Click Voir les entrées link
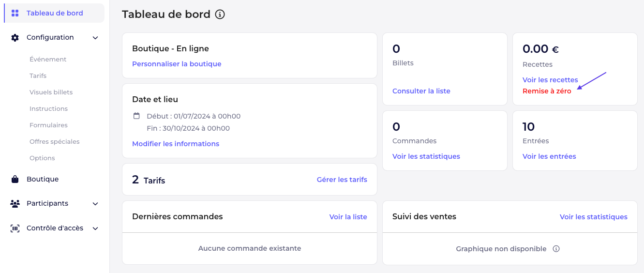This screenshot has height=273, width=644. (549, 156)
